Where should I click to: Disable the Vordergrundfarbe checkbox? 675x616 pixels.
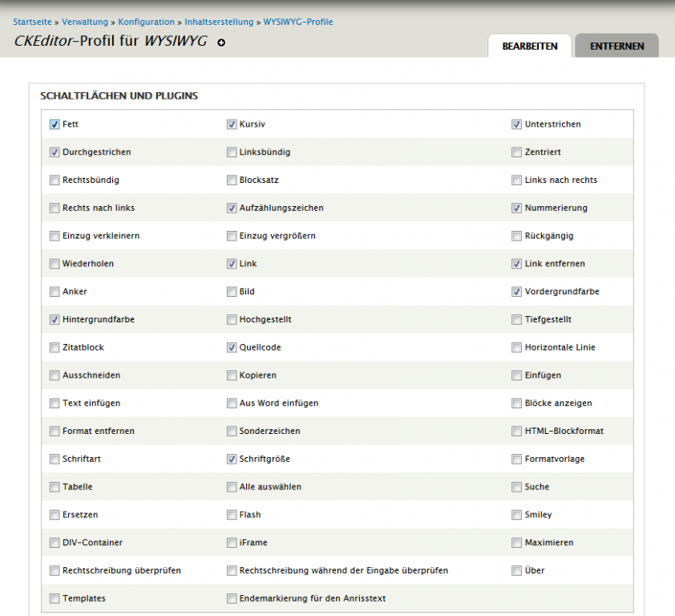click(517, 292)
